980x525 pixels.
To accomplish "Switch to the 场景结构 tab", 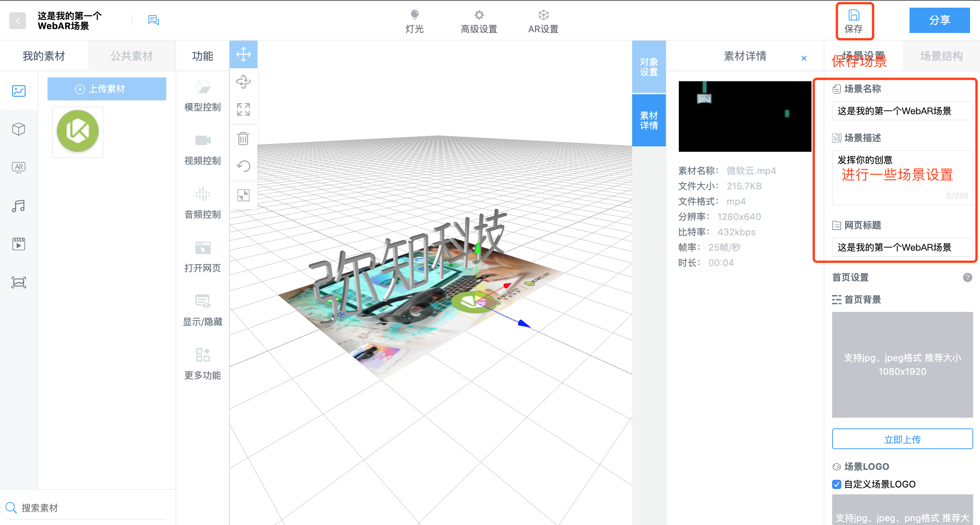I will (x=941, y=56).
